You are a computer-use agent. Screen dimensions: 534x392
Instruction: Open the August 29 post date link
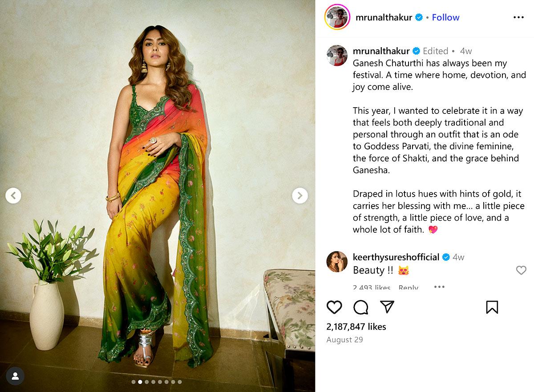coord(344,339)
